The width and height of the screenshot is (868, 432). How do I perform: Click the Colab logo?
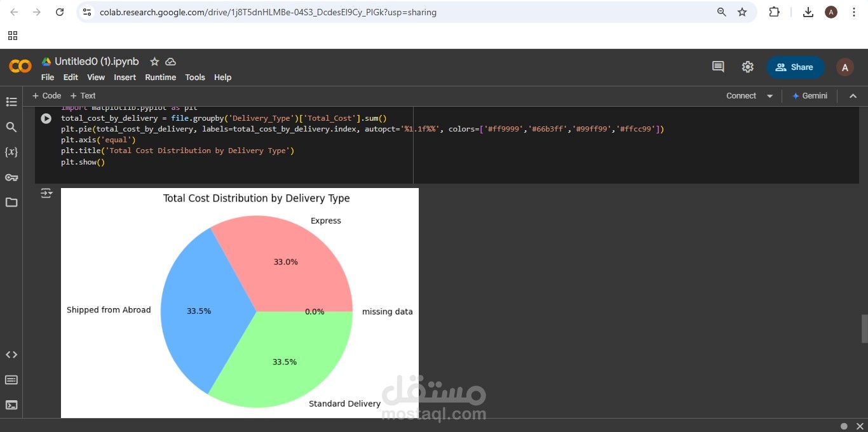click(20, 66)
